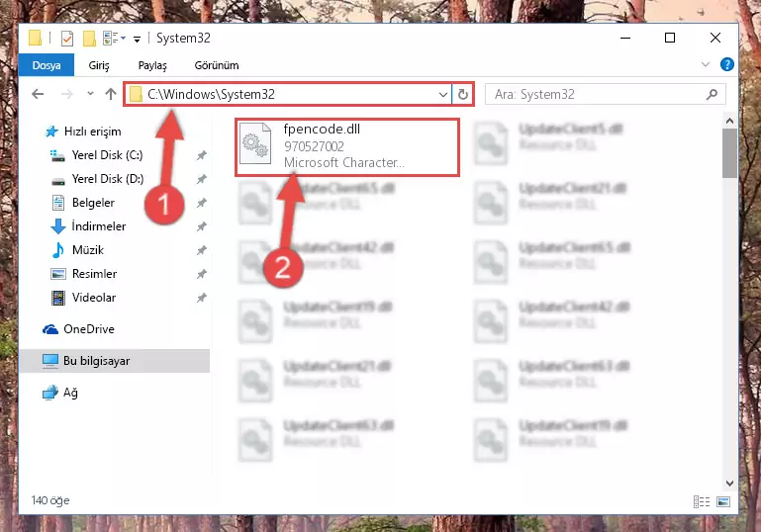This screenshot has height=532, width=761.
Task: Select the fpencode.dll file icon
Action: 255,143
